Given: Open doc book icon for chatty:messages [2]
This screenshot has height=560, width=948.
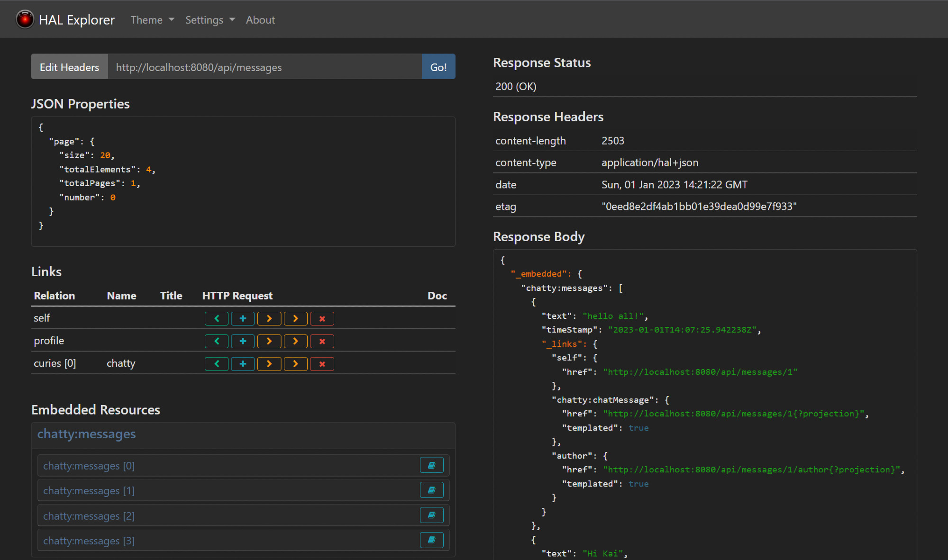Looking at the screenshot, I should [431, 515].
